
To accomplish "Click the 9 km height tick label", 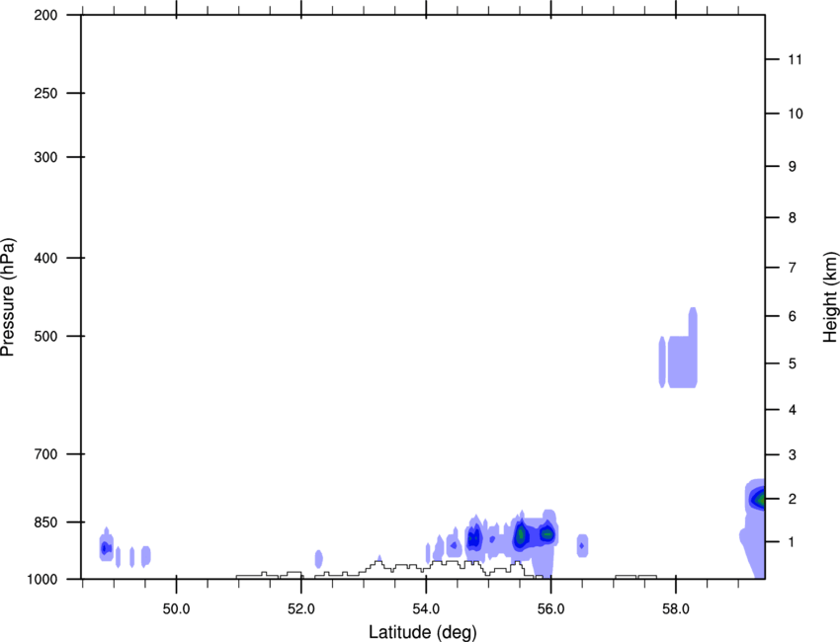I will click(x=793, y=167).
